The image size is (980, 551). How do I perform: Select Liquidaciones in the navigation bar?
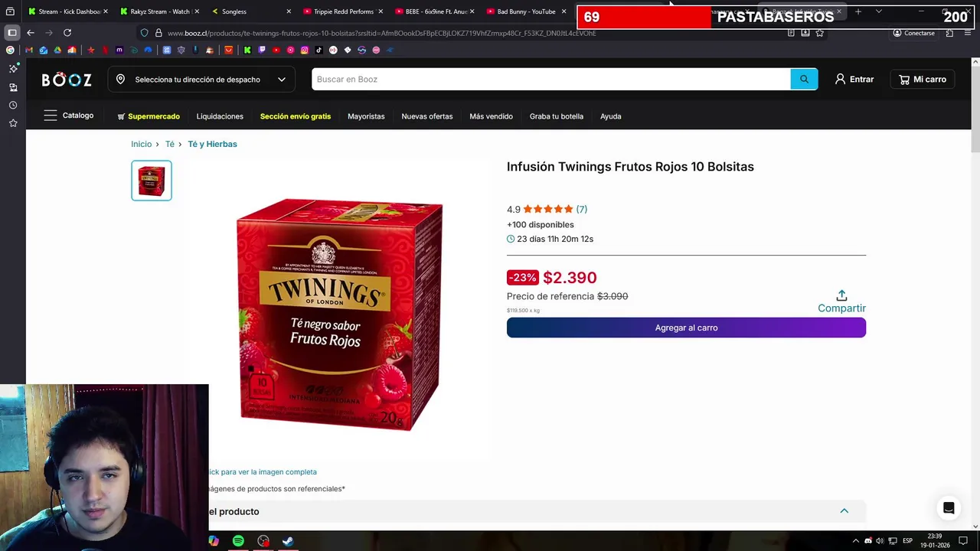coord(220,116)
